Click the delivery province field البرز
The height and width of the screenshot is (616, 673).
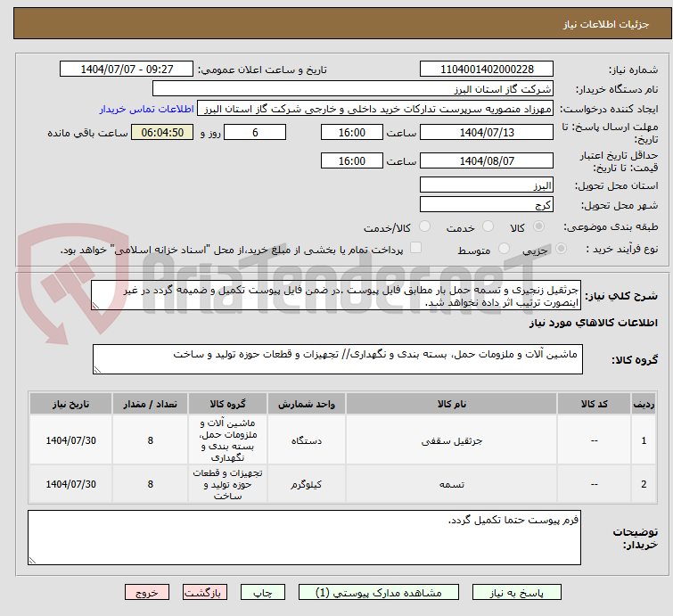point(487,185)
